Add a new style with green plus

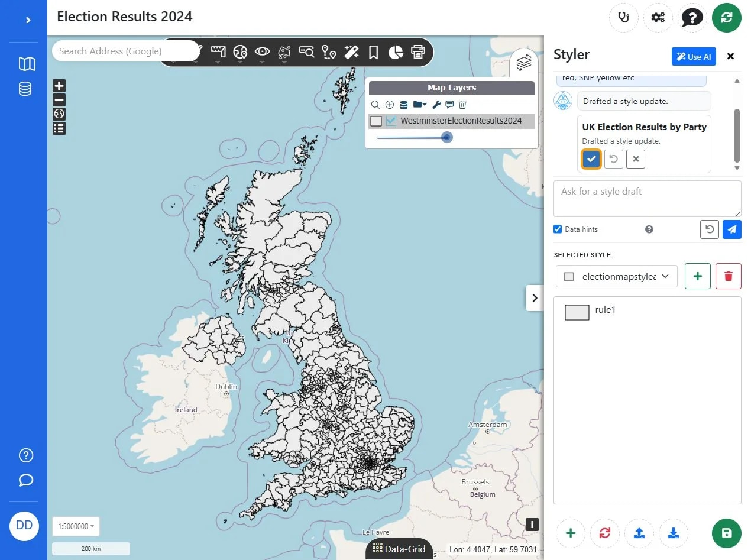698,276
